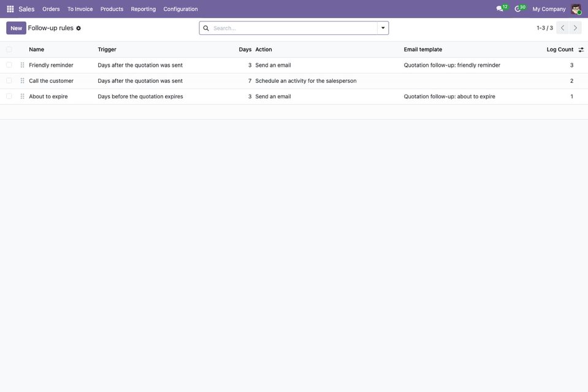Click 'Quotation follow-up: about to expire' template cell
This screenshot has width=588, height=392.
449,96
